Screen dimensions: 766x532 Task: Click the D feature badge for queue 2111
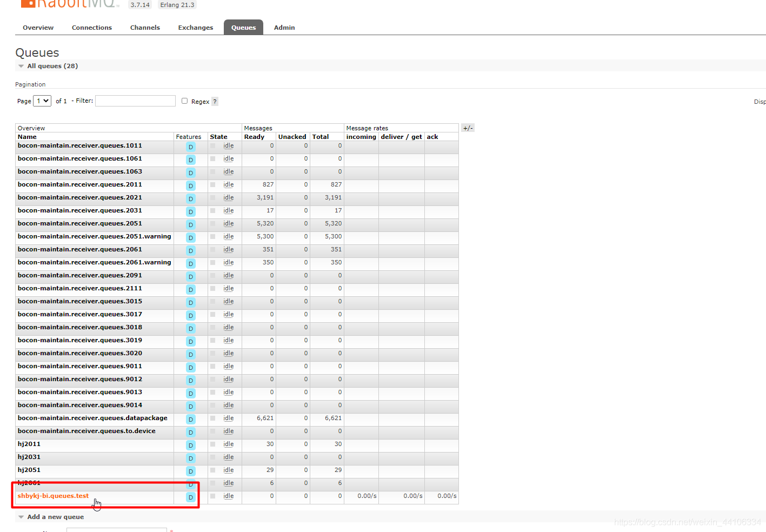[191, 290]
